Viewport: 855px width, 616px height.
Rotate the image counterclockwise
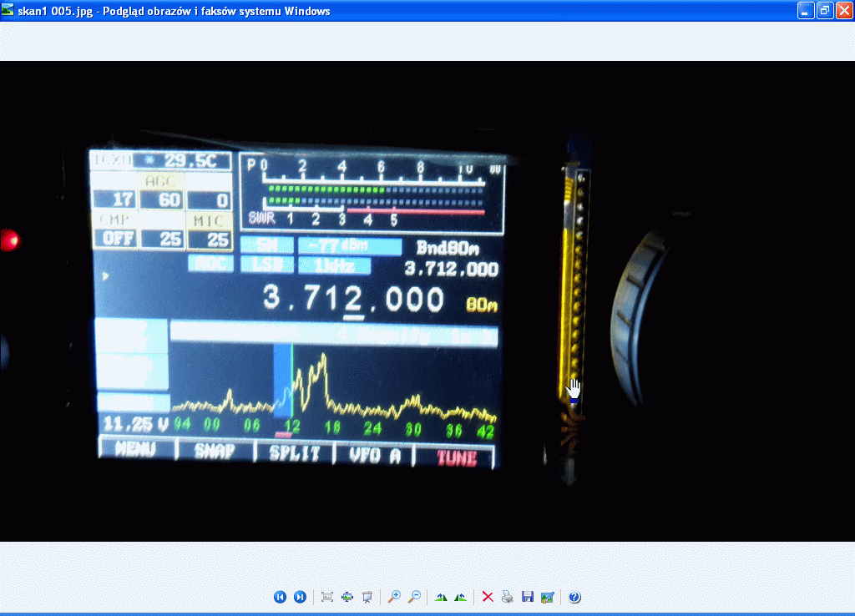coord(460,597)
